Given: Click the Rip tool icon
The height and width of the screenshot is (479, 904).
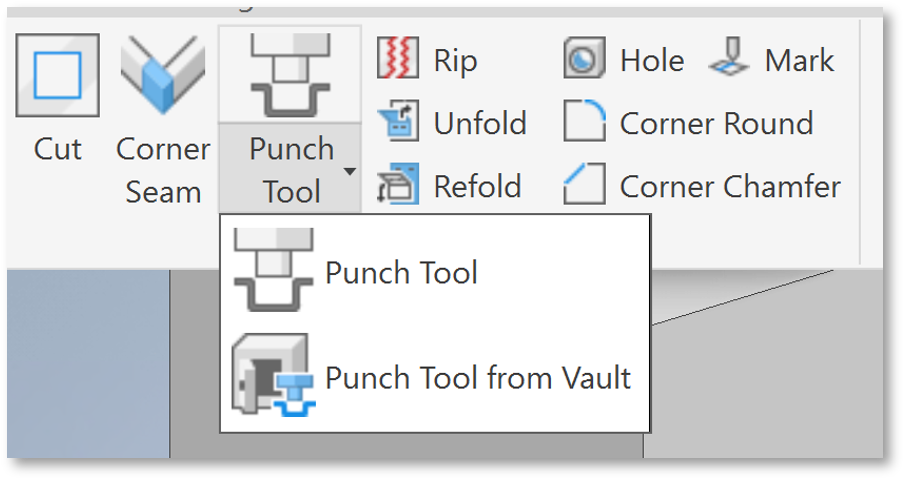Looking at the screenshot, I should (x=397, y=58).
